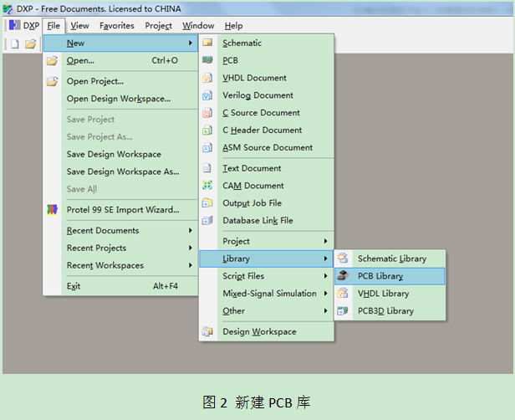Viewport: 515px width, 420px height.
Task: Select the PCB3D Library icon
Action: (x=343, y=310)
